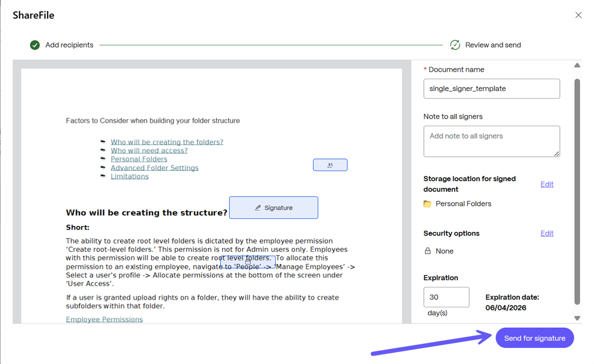Edit the Security options

(x=546, y=233)
